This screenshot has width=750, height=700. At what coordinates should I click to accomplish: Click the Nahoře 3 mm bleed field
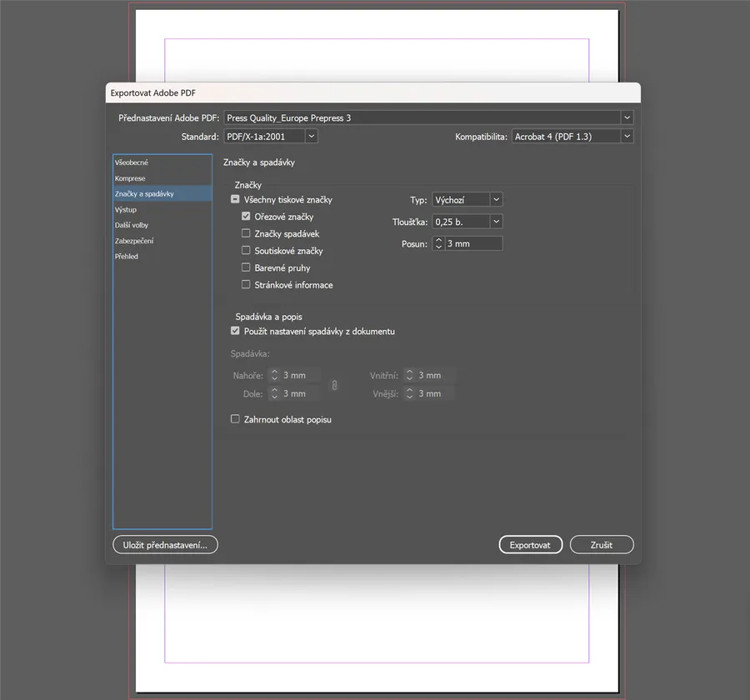point(300,375)
